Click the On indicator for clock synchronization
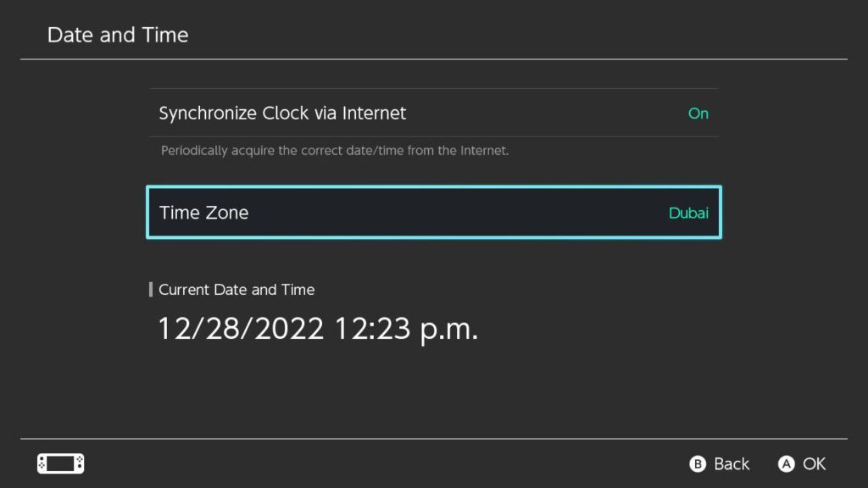Screen dimensions: 868x488 pyautogui.click(x=698, y=113)
